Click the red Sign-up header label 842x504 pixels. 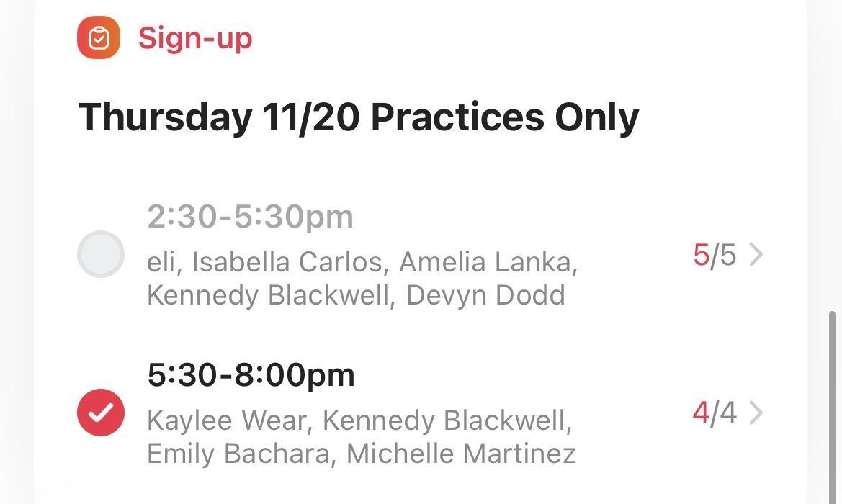point(195,37)
